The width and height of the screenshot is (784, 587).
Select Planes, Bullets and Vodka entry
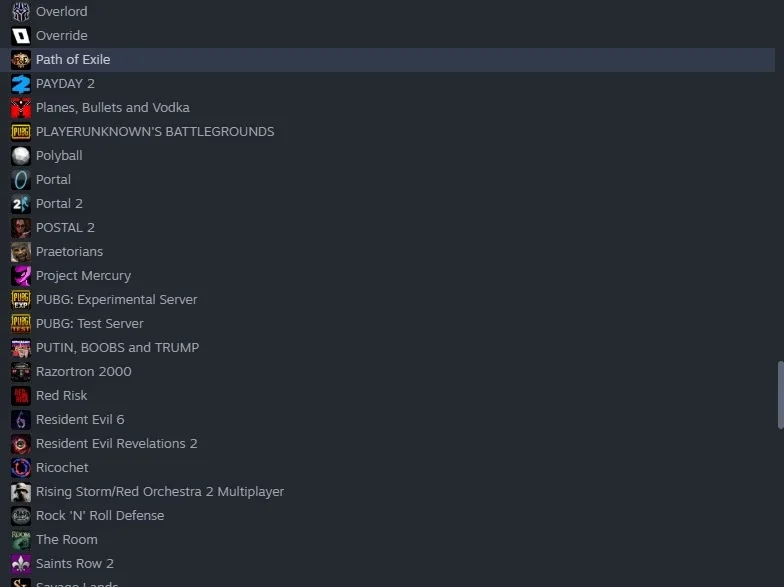click(x=388, y=108)
